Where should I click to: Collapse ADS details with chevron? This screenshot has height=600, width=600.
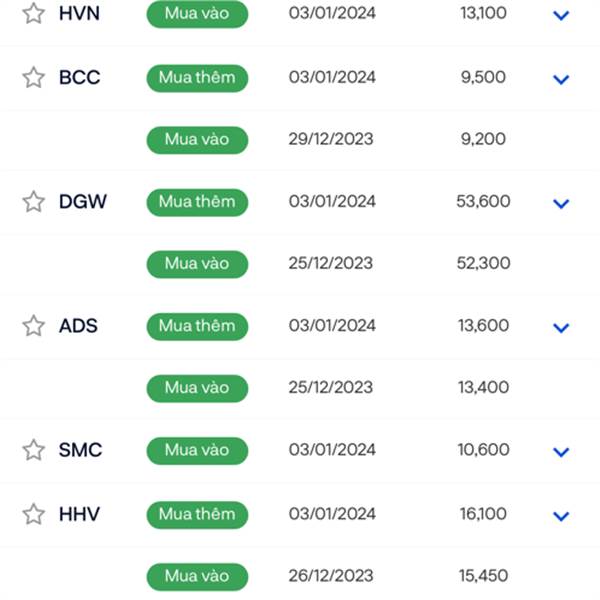[561, 328]
